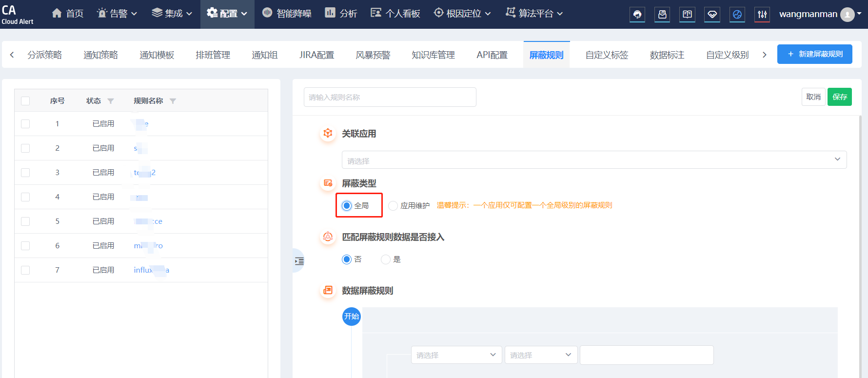
Task: Open the first rule condition dropdown
Action: click(456, 355)
